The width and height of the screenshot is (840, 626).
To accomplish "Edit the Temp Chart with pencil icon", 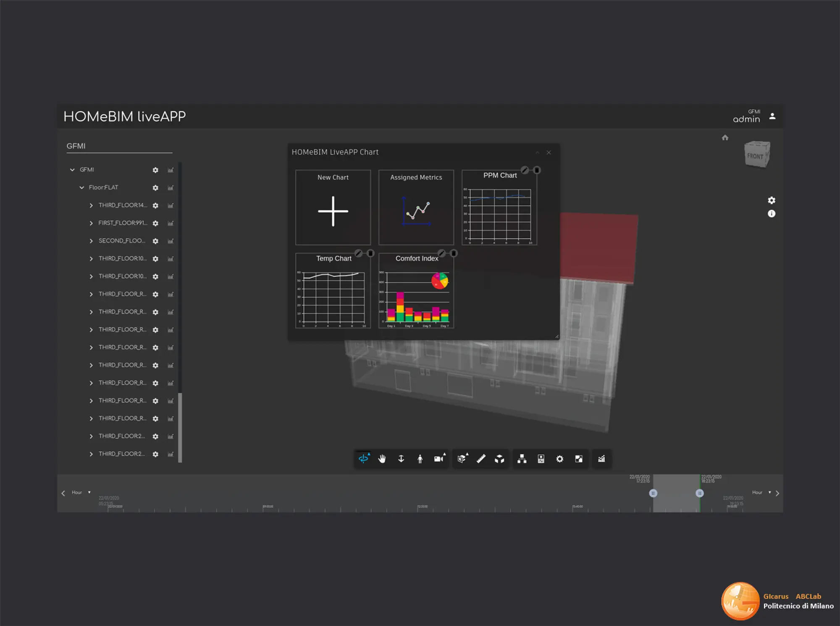I will (x=358, y=253).
